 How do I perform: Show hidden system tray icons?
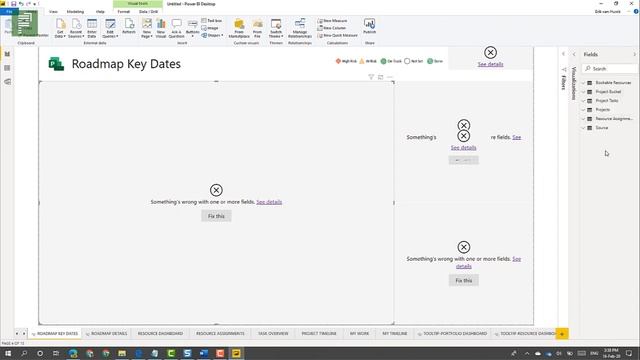527,353
